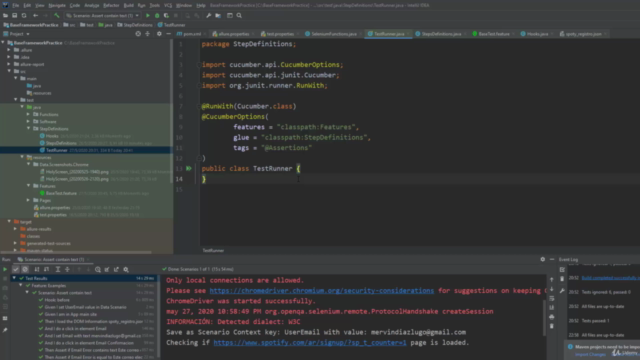The height and width of the screenshot is (360, 640).
Task: Open Run panel settings gear
Action: click(x=542, y=259)
